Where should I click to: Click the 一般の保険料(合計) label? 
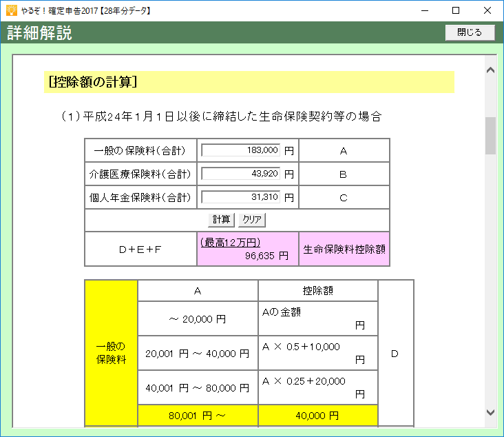[140, 150]
